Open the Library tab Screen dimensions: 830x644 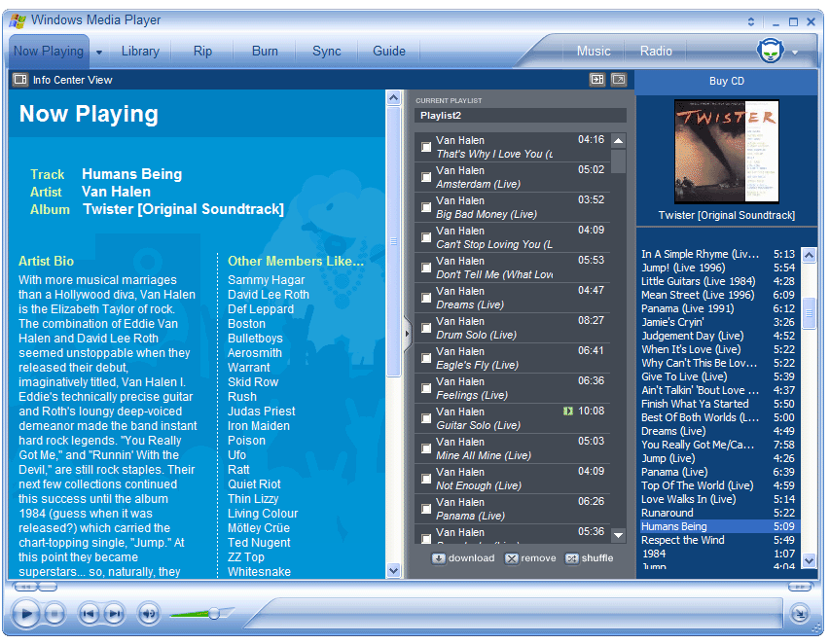140,52
